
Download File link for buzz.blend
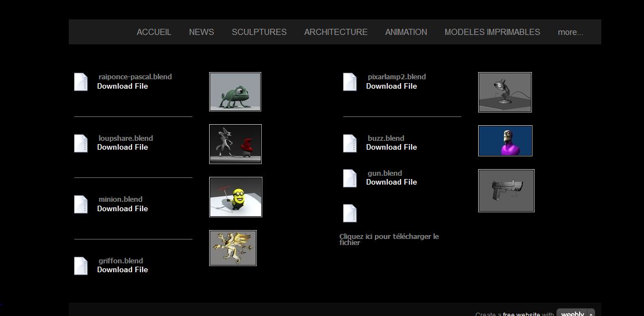point(392,147)
